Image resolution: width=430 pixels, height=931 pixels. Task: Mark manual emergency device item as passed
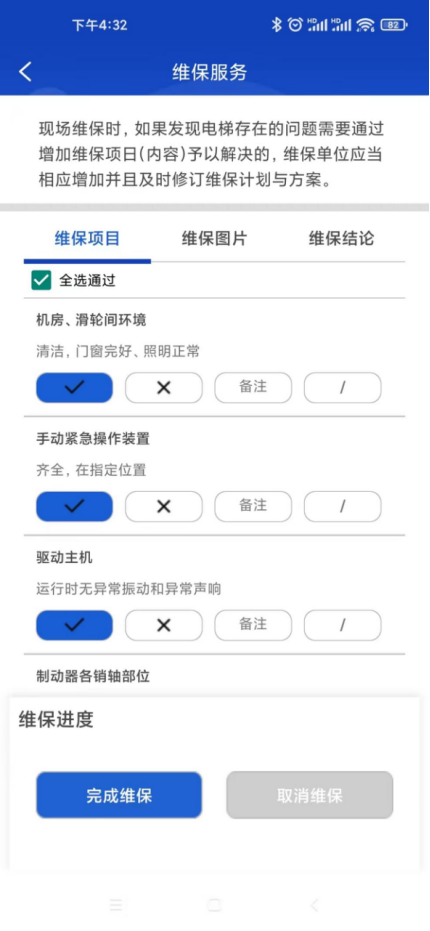pyautogui.click(x=74, y=506)
